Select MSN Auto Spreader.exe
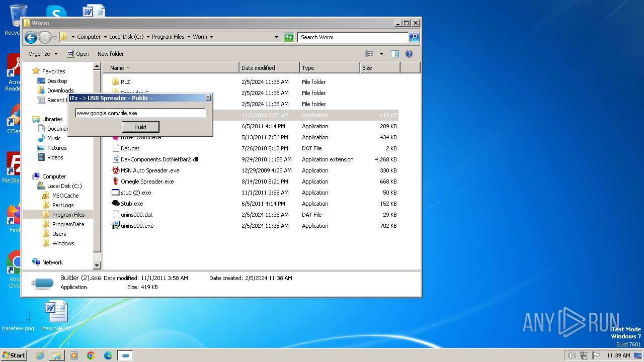Viewport: 644px width, 362px height. tap(150, 170)
